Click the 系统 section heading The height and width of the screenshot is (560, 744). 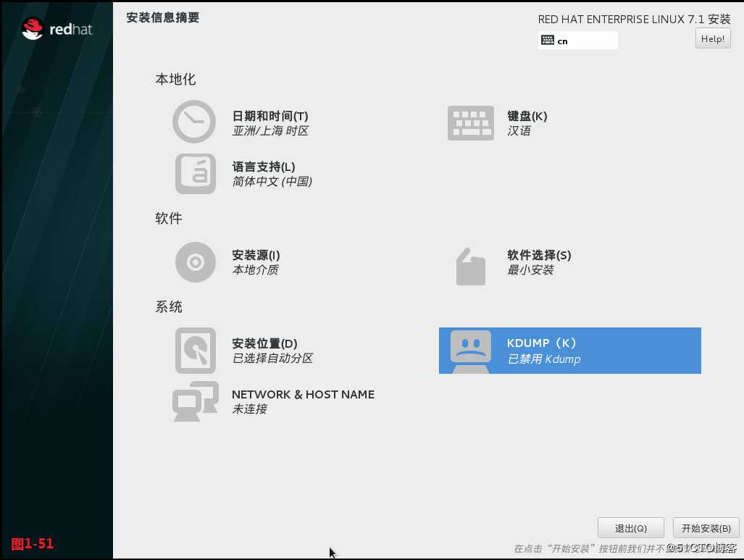tap(169, 306)
